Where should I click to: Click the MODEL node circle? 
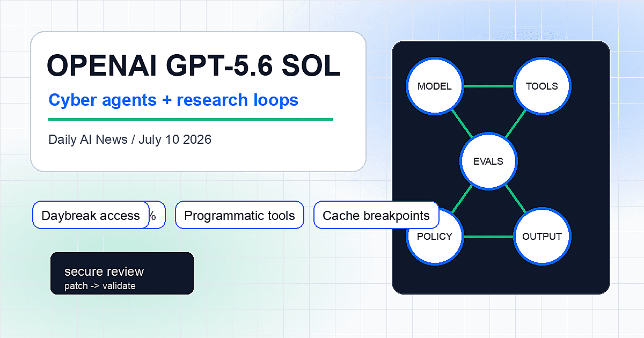coord(435,86)
